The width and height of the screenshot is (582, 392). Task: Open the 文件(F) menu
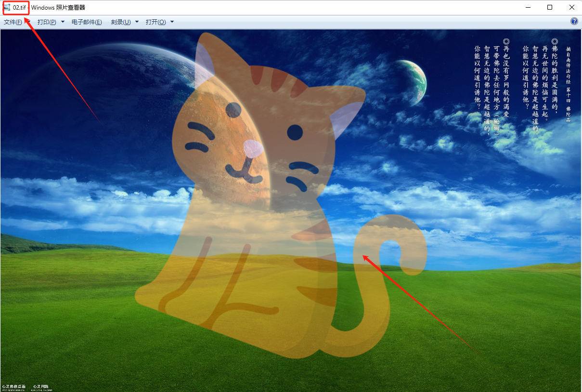(x=13, y=22)
